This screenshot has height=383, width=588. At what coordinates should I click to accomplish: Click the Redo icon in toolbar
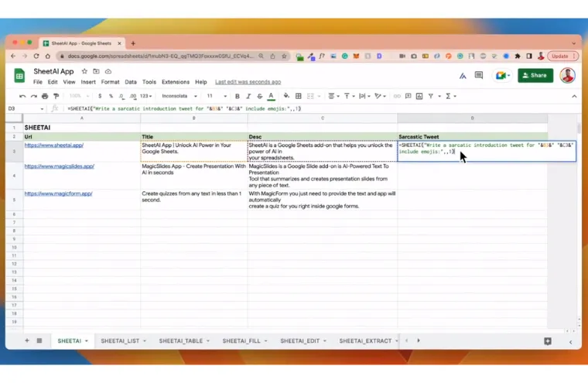click(34, 97)
